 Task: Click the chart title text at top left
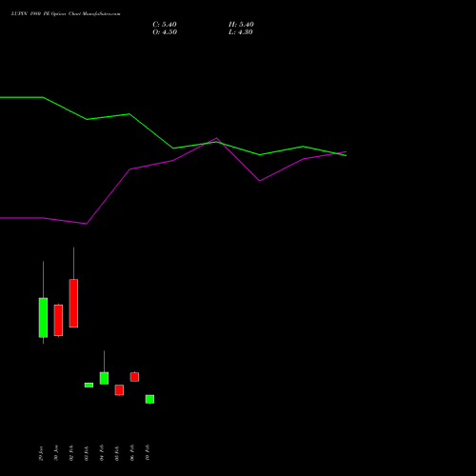[x=66, y=14]
